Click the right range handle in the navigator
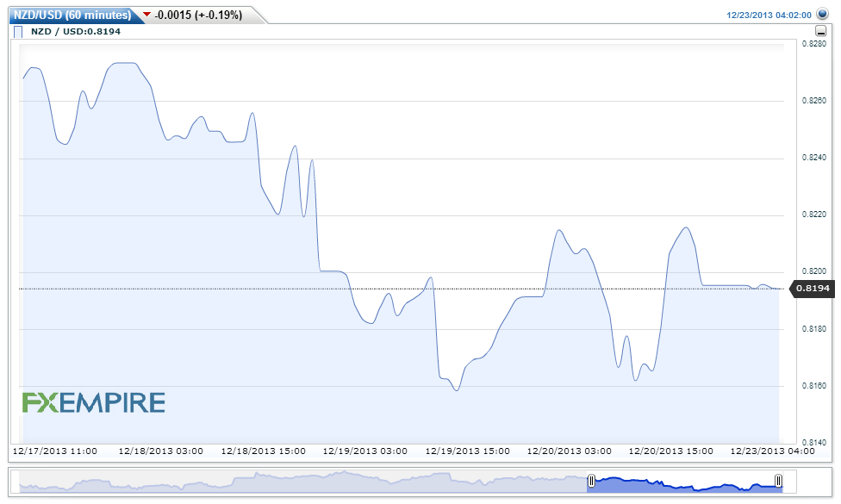Image resolution: width=841 pixels, height=504 pixels. pos(778,481)
